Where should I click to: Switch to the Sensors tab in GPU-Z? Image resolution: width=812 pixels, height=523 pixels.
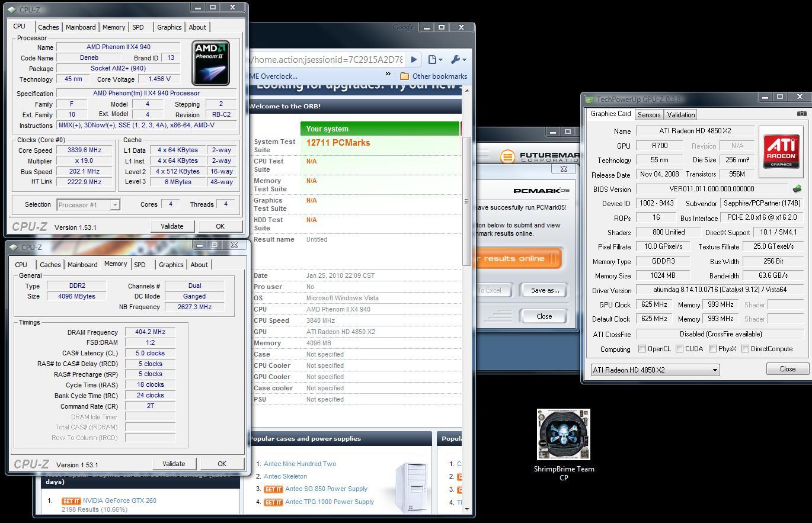point(649,115)
